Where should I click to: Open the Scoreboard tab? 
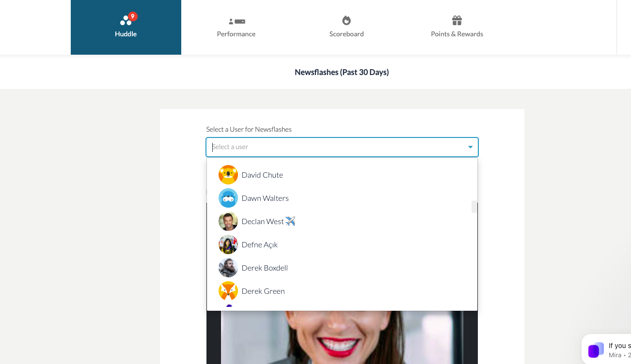click(347, 27)
